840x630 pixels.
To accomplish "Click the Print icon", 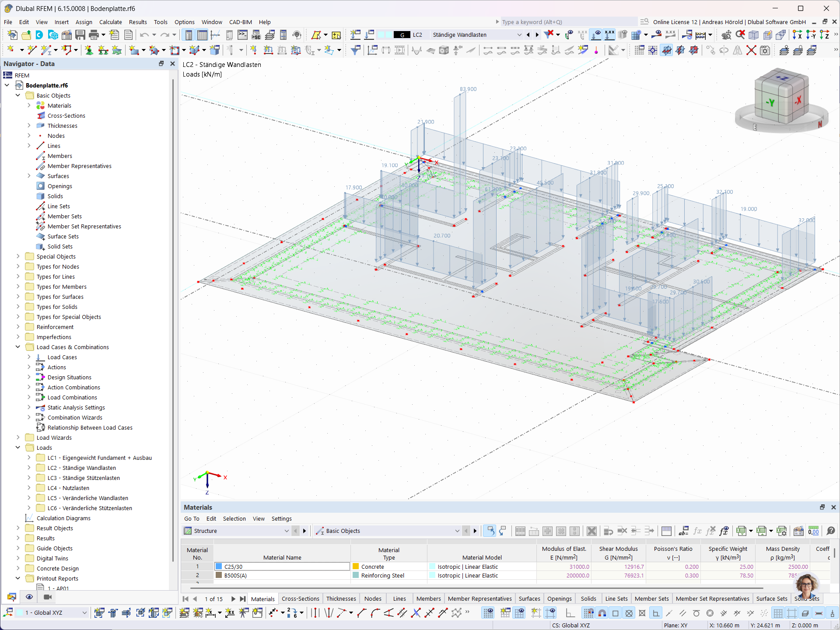I will pos(94,35).
